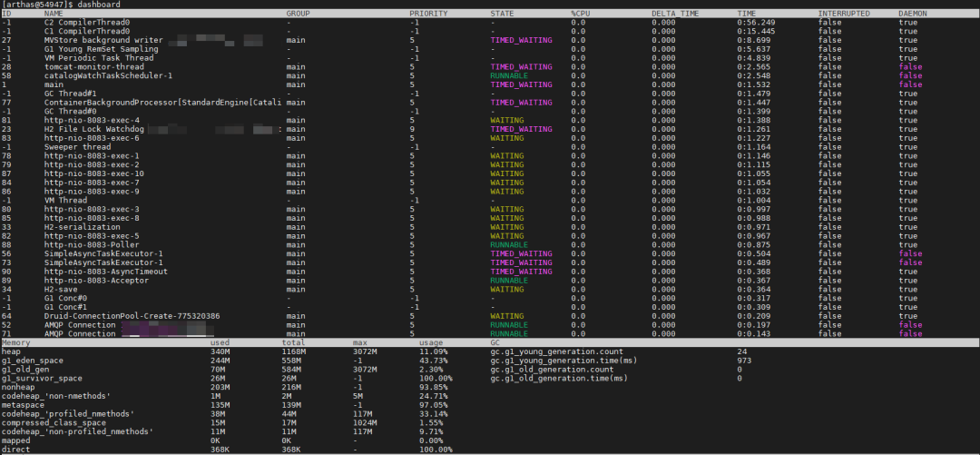Select the "g1_eden_space" memory row label
Image resolution: width=980 pixels, height=455 pixels.
coord(33,361)
